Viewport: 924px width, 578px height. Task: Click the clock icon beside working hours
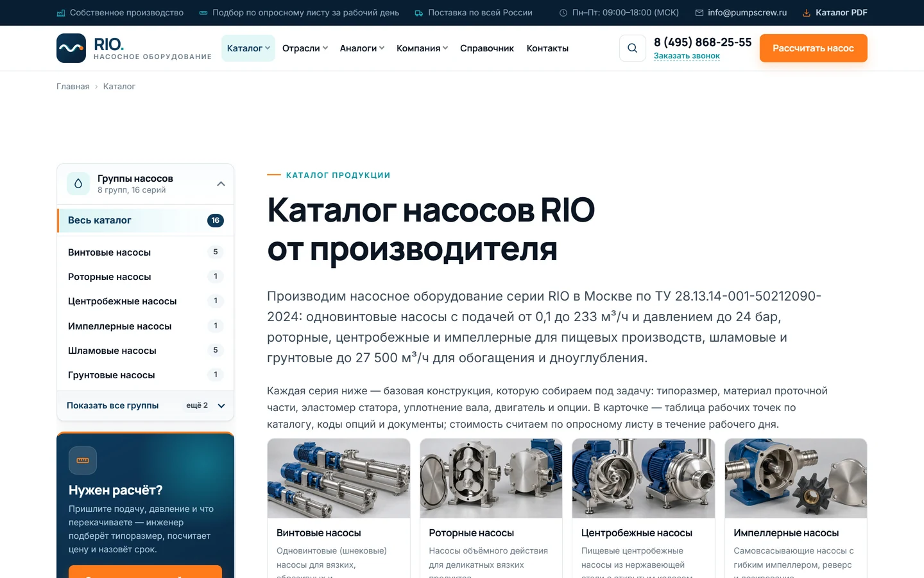pyautogui.click(x=563, y=13)
